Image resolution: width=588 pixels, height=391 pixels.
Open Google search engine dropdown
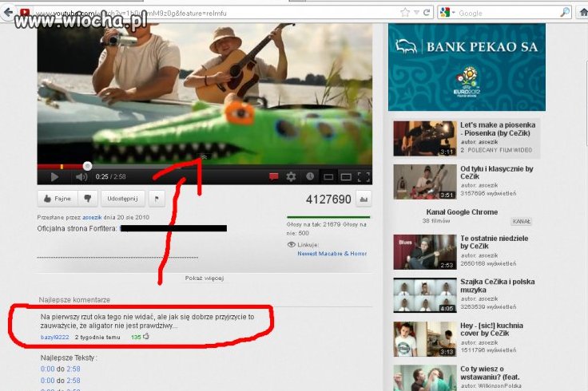pyautogui.click(x=447, y=13)
